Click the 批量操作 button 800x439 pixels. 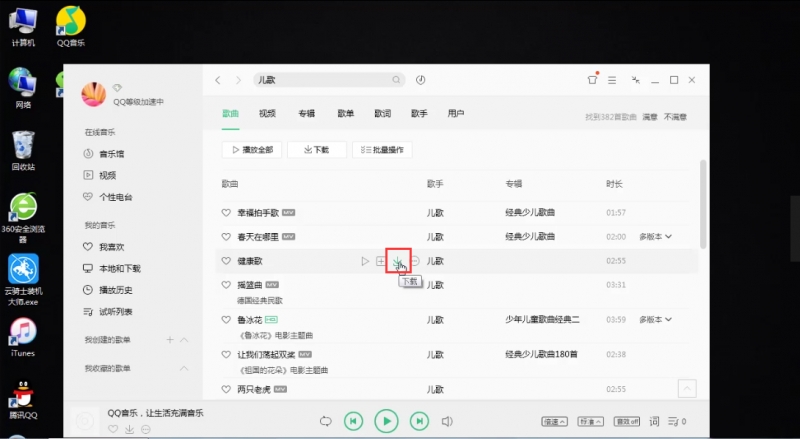382,150
